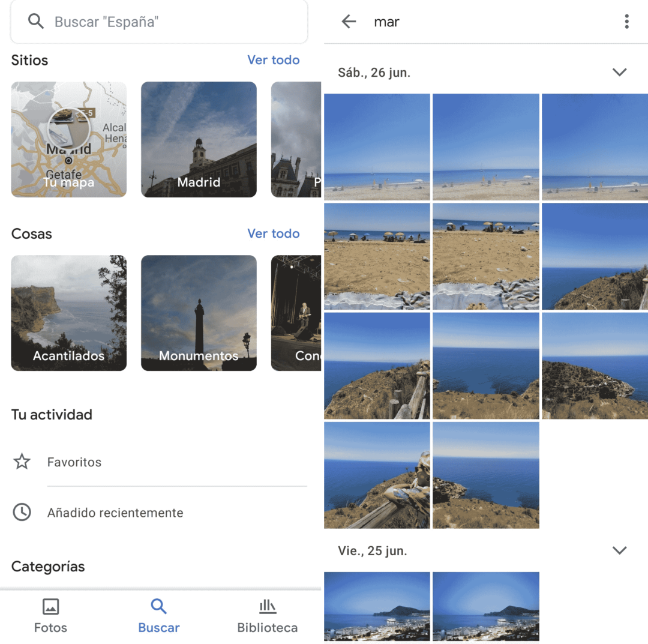Click the magnifier inside the search bar
This screenshot has width=648, height=644.
pos(35,22)
